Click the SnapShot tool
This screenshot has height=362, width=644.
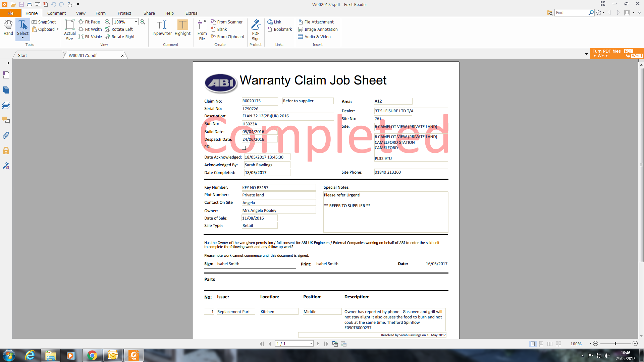tap(44, 22)
